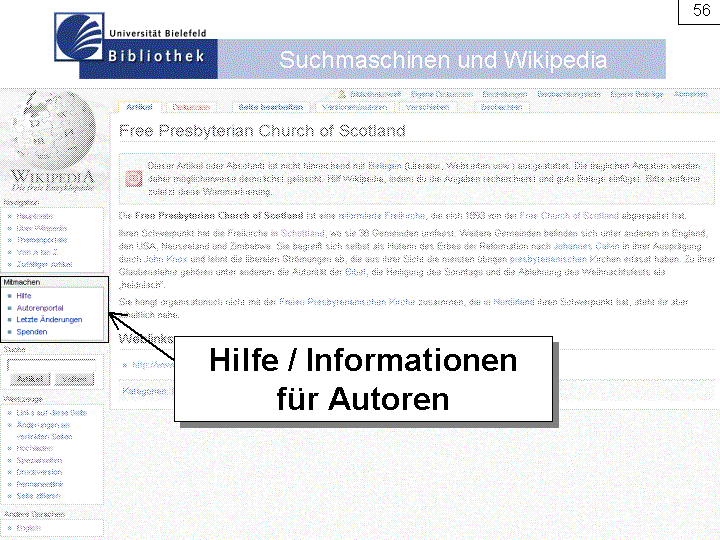Open the Druckversion link

[39, 472]
